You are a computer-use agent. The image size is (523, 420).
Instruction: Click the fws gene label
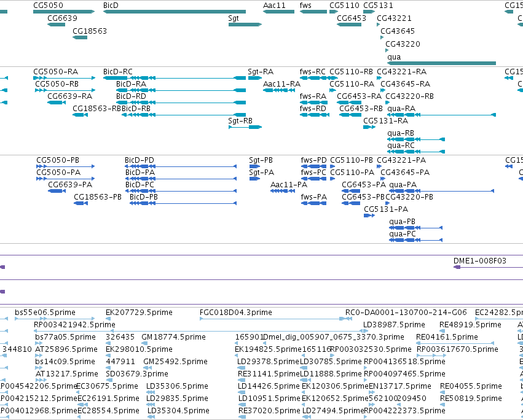(x=305, y=6)
